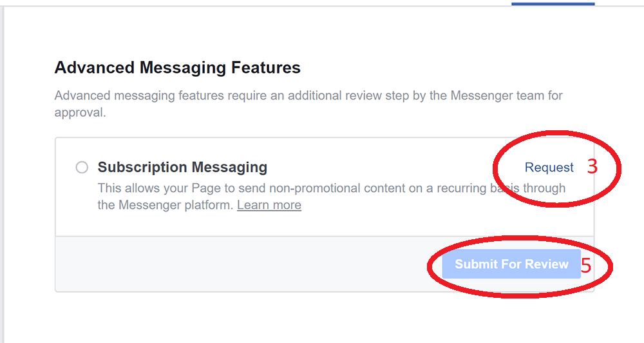
Task: Select the Subscription Messaging radio button
Action: [x=82, y=168]
